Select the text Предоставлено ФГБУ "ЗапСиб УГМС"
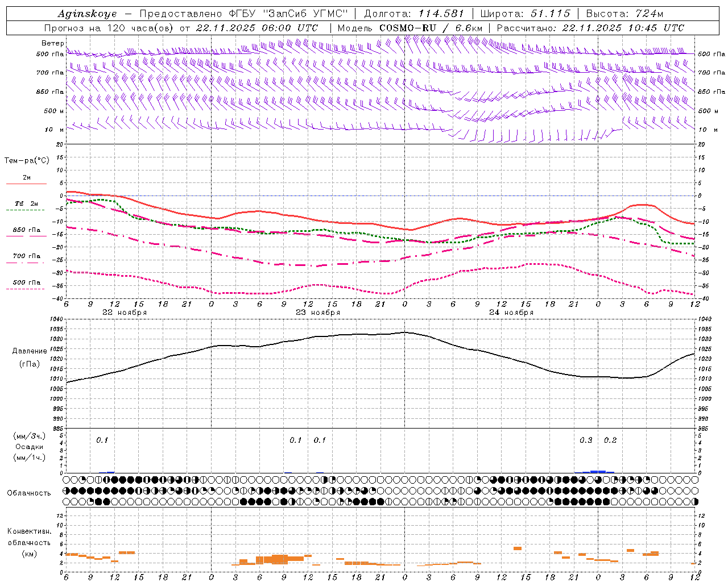Screen dimensions: 728x582 [243, 14]
